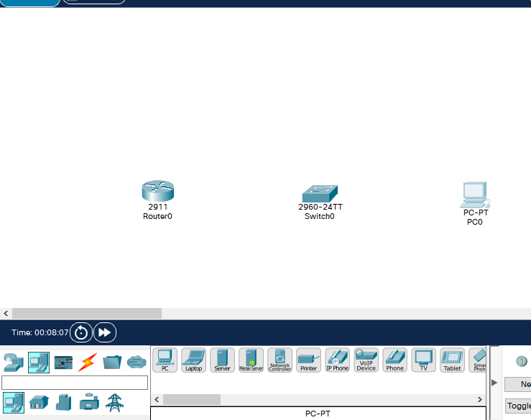
Task: Click the Toggle button at bottom right
Action: (x=519, y=406)
